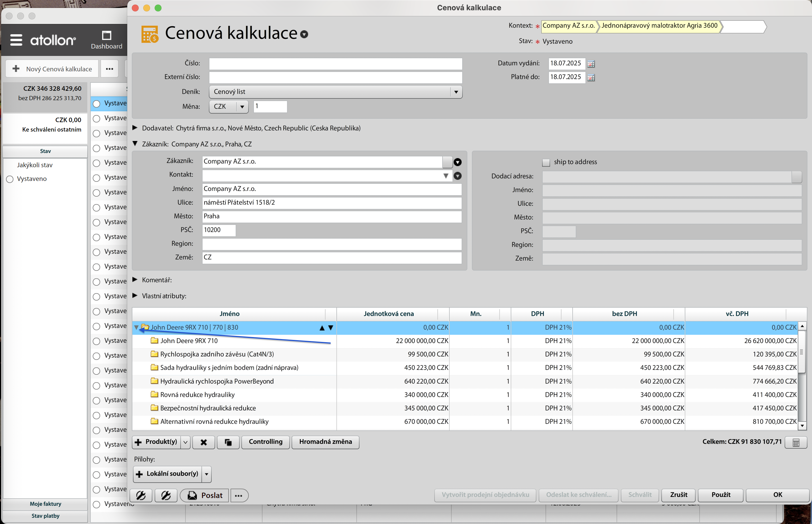Screen dimensions: 812x524
Task: Open Moje faktury panel tab
Action: click(45, 504)
